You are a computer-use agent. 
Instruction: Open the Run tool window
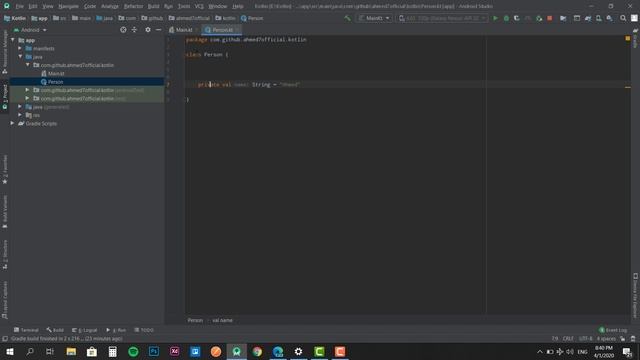pos(116,330)
